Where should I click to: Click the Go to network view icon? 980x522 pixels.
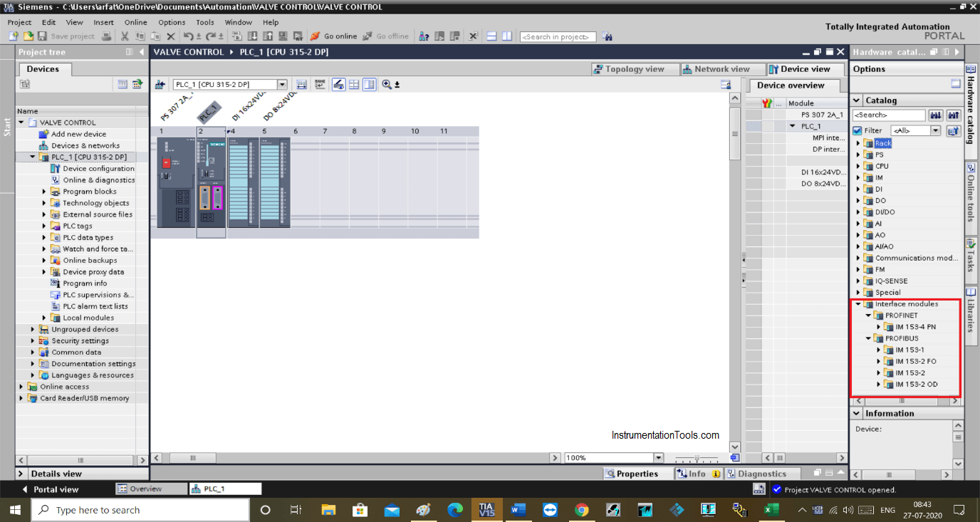160,85
